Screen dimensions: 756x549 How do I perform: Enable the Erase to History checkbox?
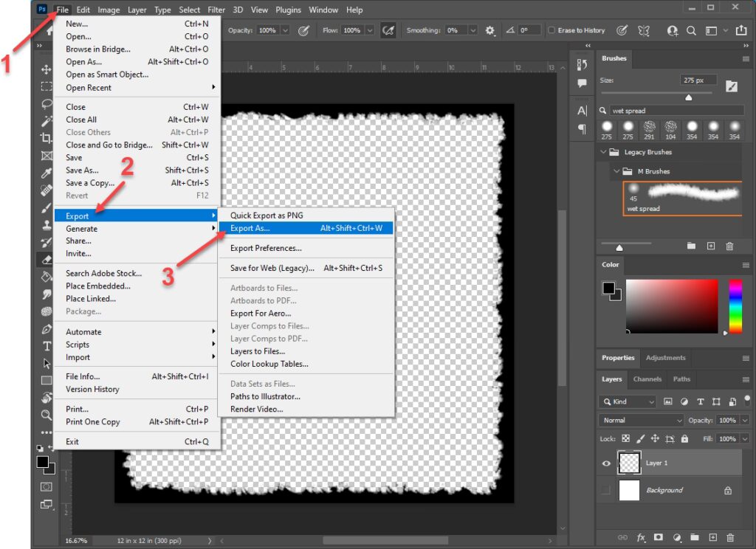(x=551, y=30)
